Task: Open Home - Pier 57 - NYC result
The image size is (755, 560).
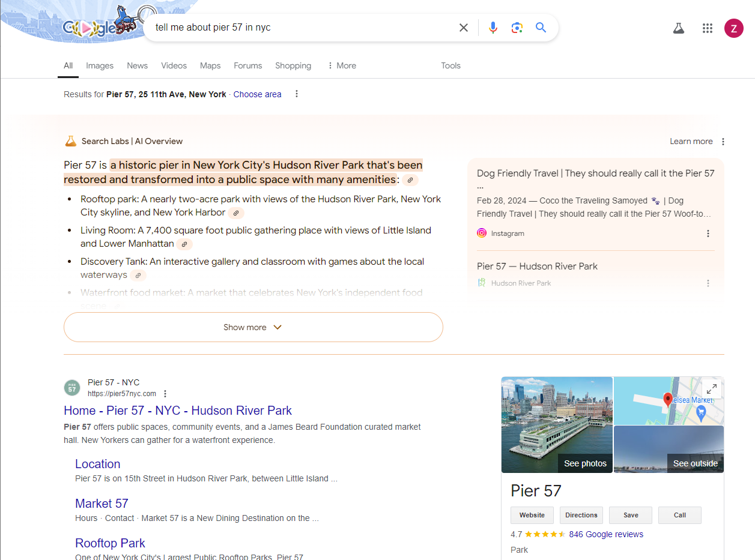Action: tap(178, 411)
